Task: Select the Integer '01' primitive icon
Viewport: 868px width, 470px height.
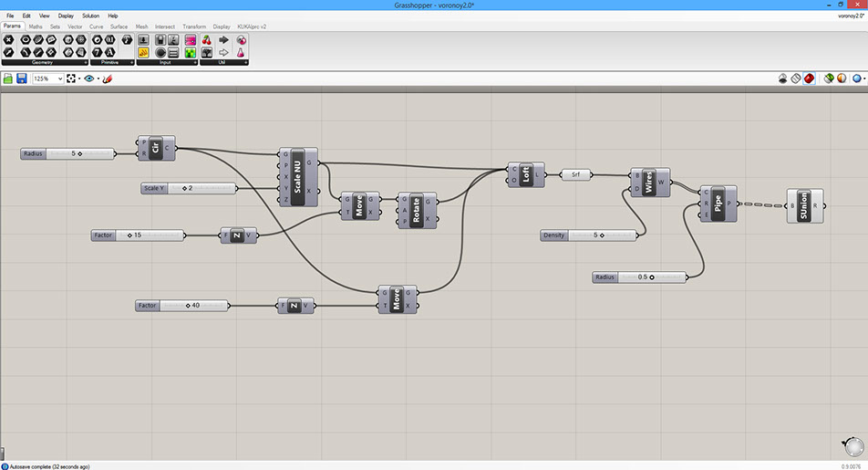Action: (x=109, y=40)
